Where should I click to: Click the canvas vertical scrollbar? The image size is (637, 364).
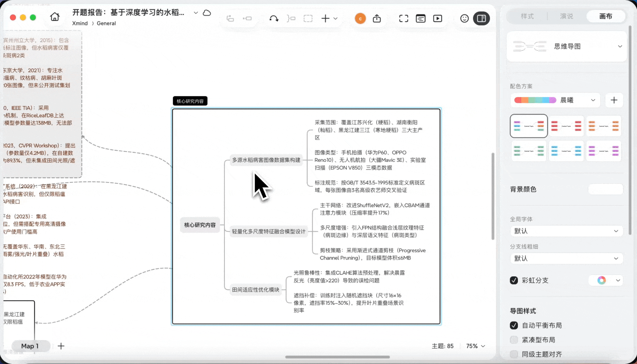click(493, 196)
